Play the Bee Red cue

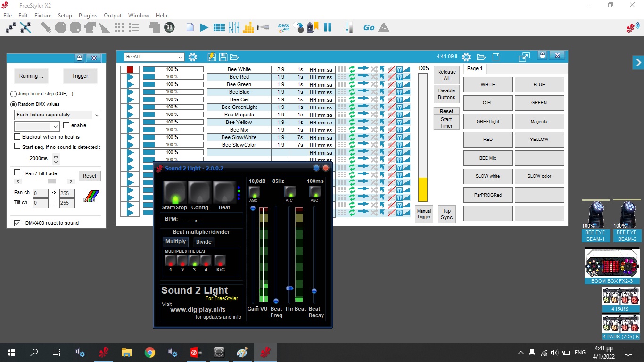(130, 77)
